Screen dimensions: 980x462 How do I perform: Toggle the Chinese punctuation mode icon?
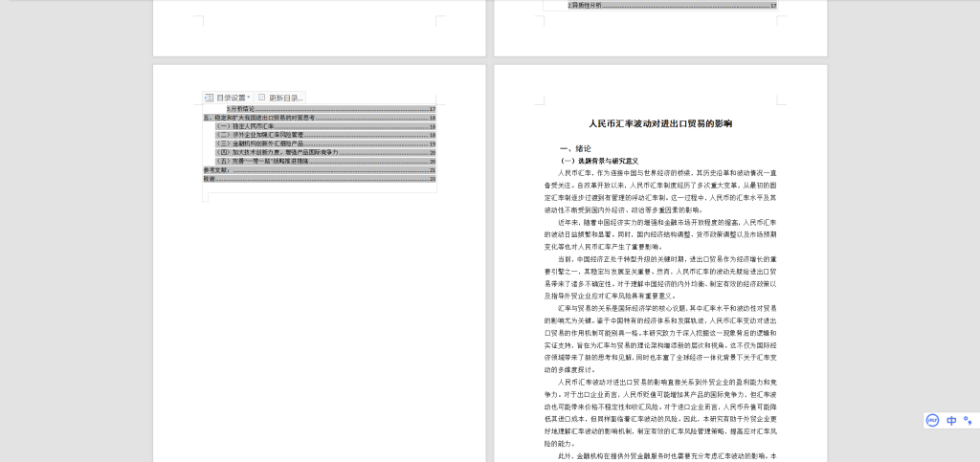click(968, 420)
